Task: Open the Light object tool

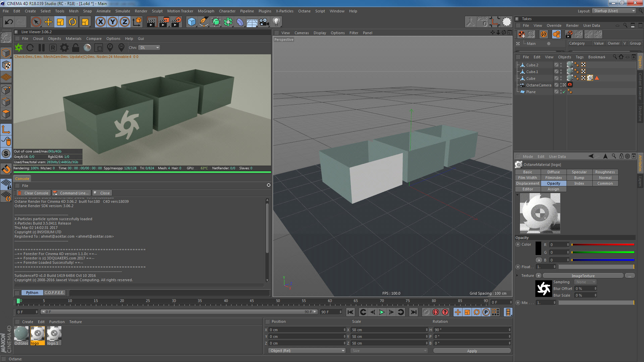Action: pyautogui.click(x=276, y=22)
